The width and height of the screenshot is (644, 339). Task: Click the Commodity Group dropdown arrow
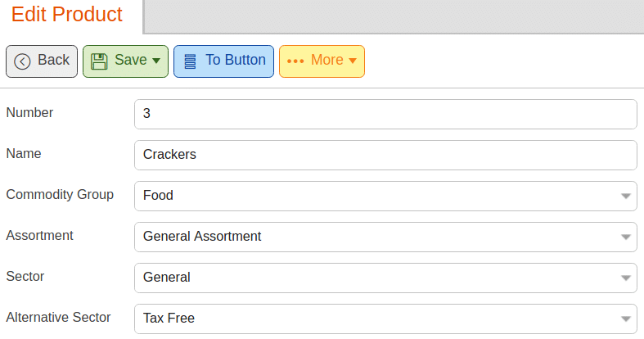click(625, 196)
